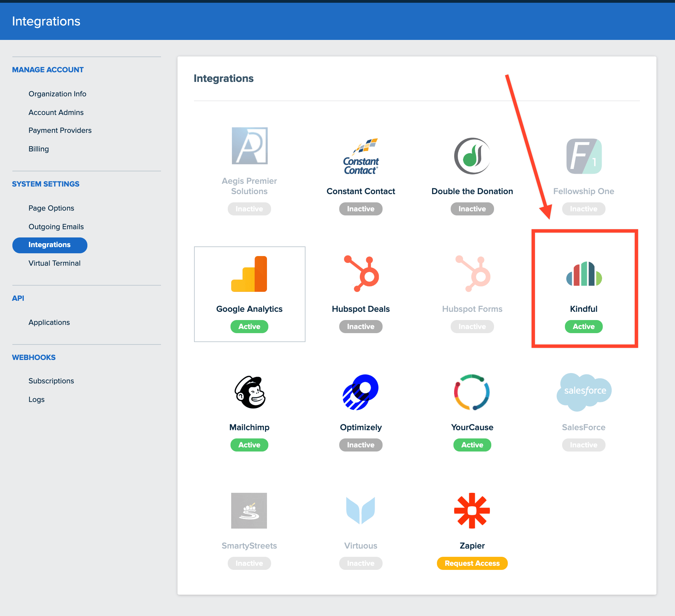Navigate to Page Options
Viewport: 675px width, 616px height.
(x=51, y=208)
